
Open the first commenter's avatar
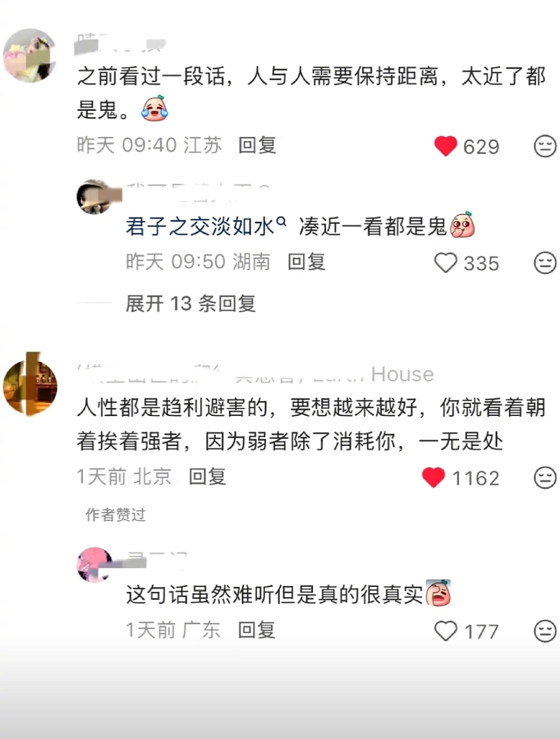click(x=30, y=55)
